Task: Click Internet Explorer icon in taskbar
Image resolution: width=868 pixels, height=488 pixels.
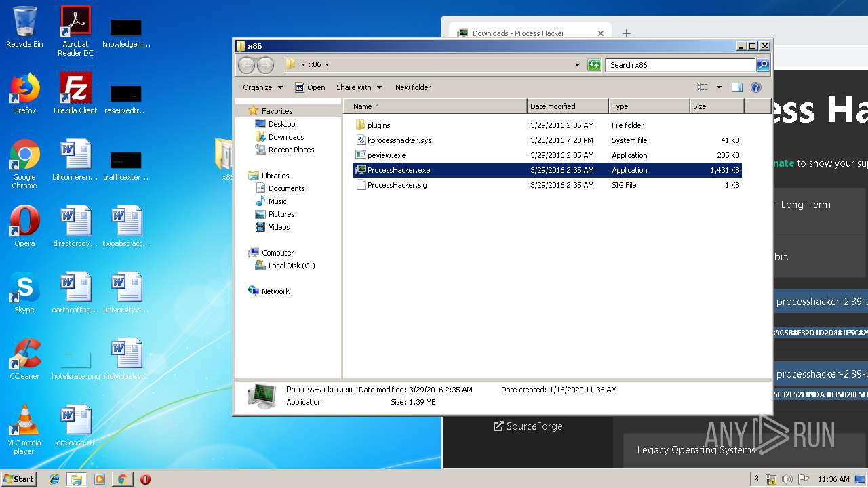Action: click(54, 479)
